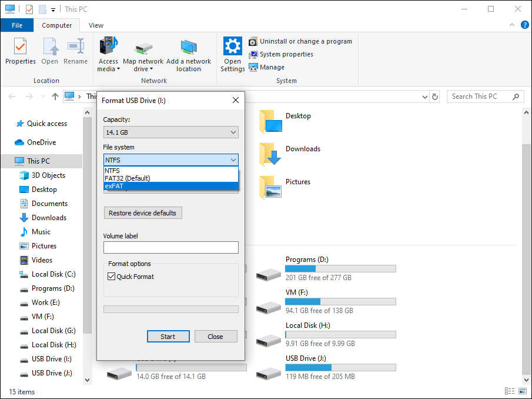Select VM (F:) drive in main pane

pos(326,301)
